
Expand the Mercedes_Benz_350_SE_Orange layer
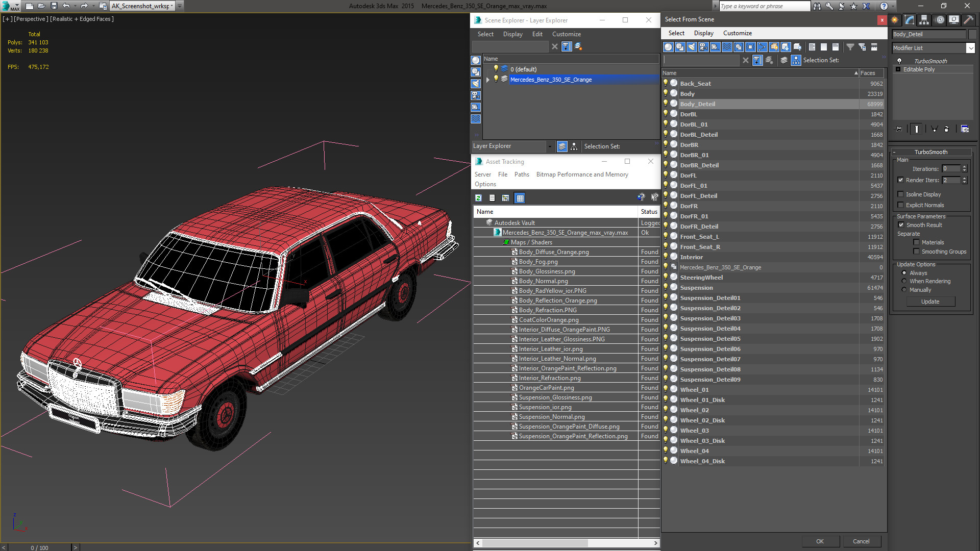pyautogui.click(x=487, y=80)
